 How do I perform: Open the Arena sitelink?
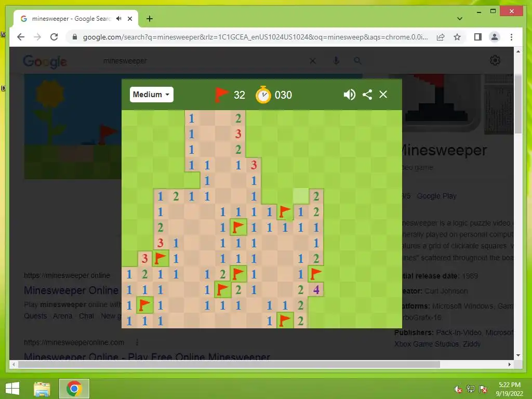(62, 316)
